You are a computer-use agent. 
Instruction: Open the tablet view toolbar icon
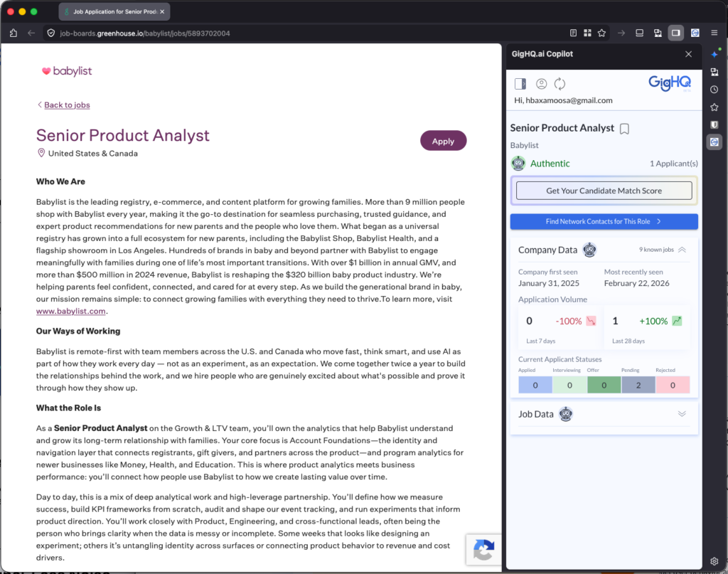pos(639,33)
